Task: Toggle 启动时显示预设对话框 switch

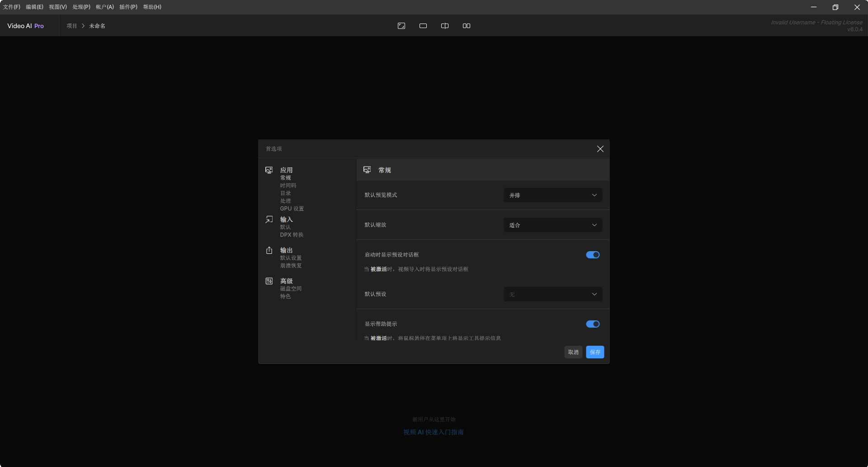Action: [x=593, y=255]
